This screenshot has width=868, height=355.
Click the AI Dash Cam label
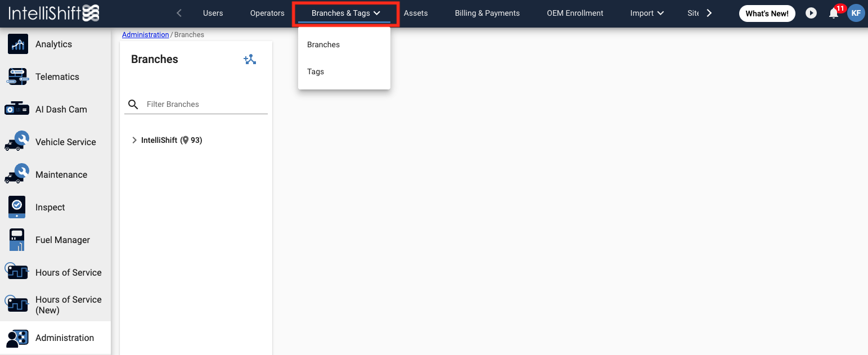pos(61,109)
